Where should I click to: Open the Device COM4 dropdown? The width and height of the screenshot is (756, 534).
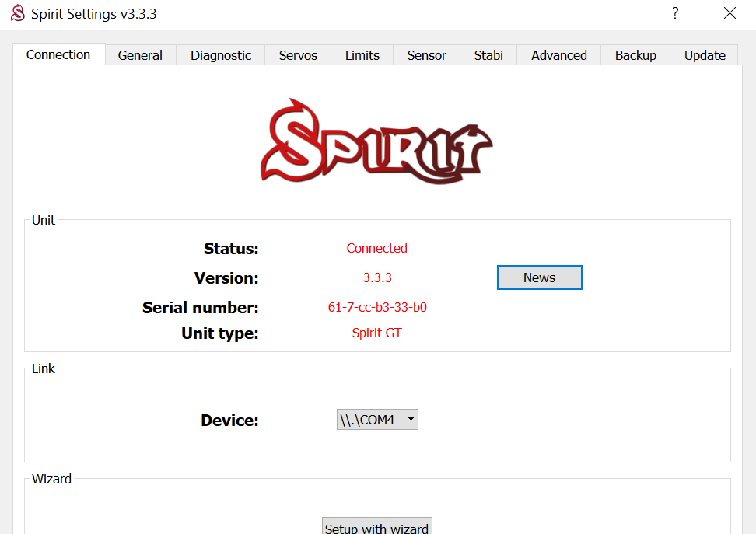377,420
